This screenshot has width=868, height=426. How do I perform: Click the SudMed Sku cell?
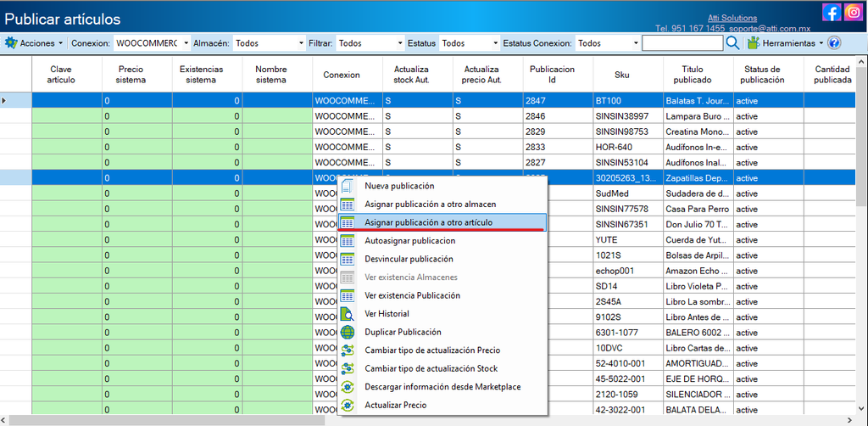(x=628, y=193)
